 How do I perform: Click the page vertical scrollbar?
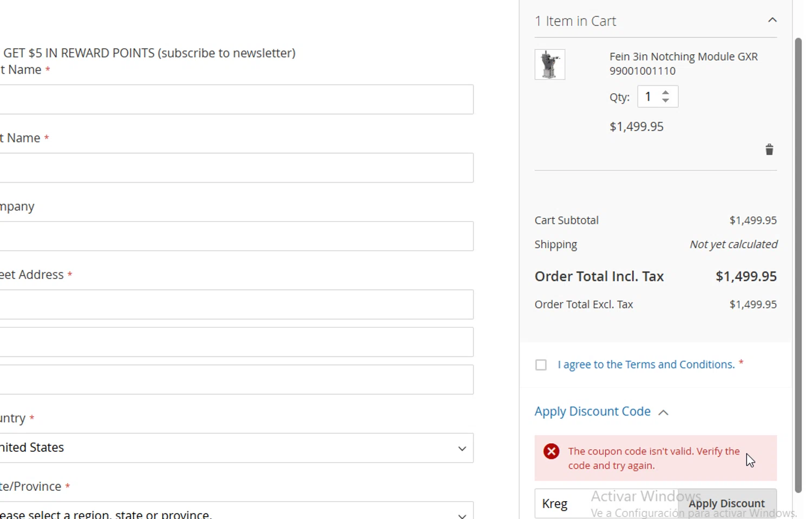click(798, 265)
